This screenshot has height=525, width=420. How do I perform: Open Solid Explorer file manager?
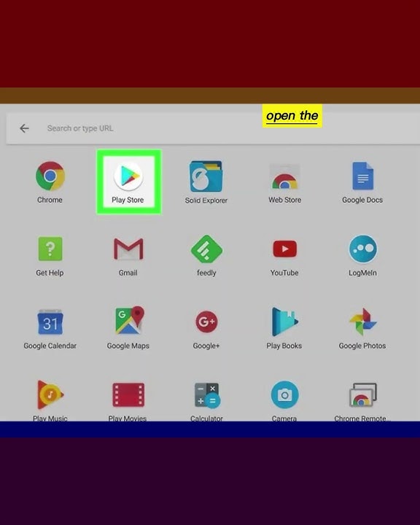click(x=206, y=176)
